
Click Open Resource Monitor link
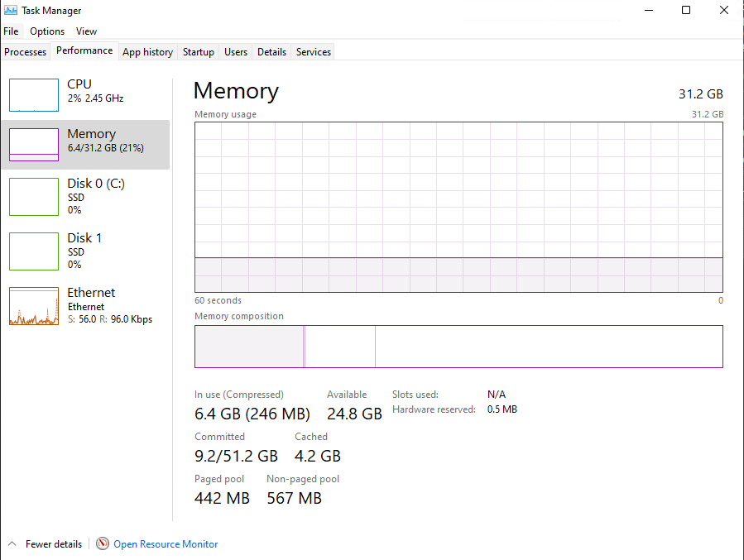[x=166, y=544]
